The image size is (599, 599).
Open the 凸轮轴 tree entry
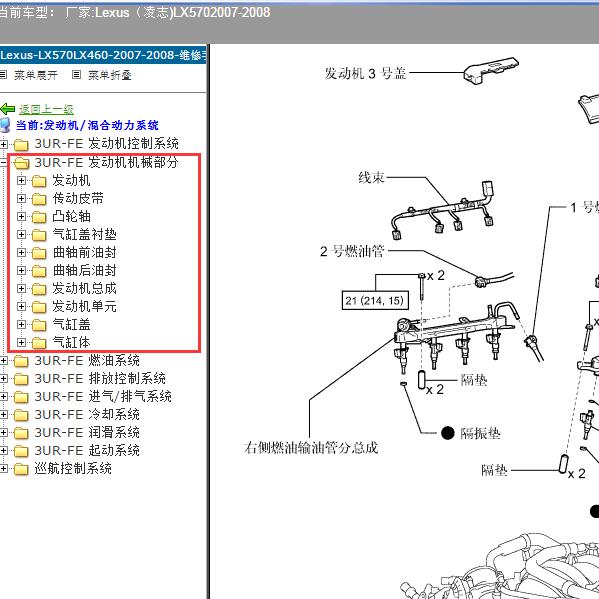pyautogui.click(x=71, y=216)
